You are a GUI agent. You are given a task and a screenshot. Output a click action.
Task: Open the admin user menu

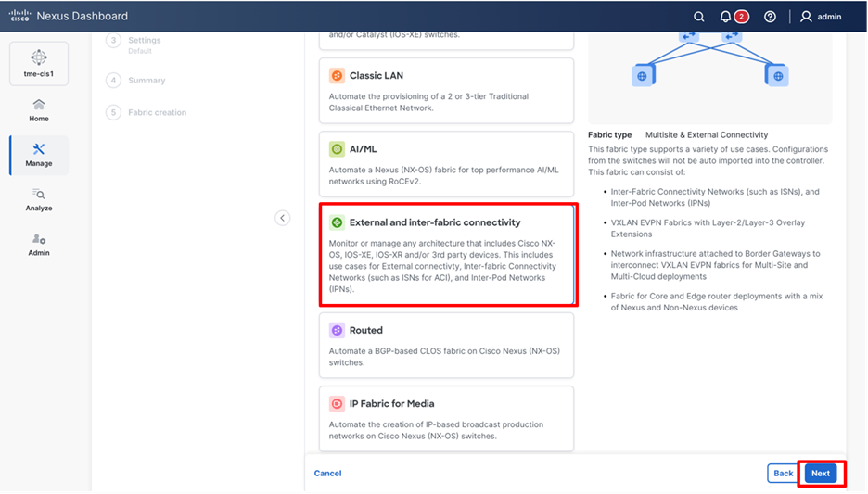point(821,17)
